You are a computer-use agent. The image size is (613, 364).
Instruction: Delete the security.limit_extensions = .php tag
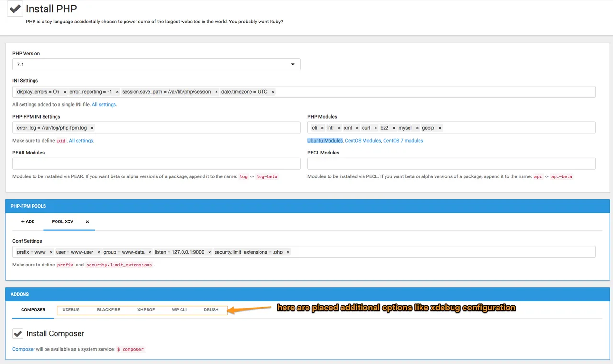point(288,252)
